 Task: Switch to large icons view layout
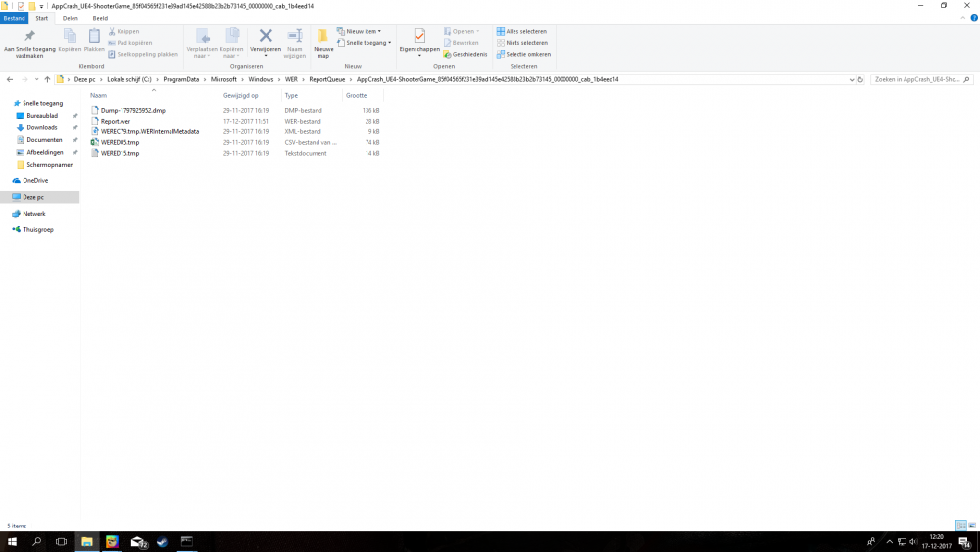[x=972, y=526]
